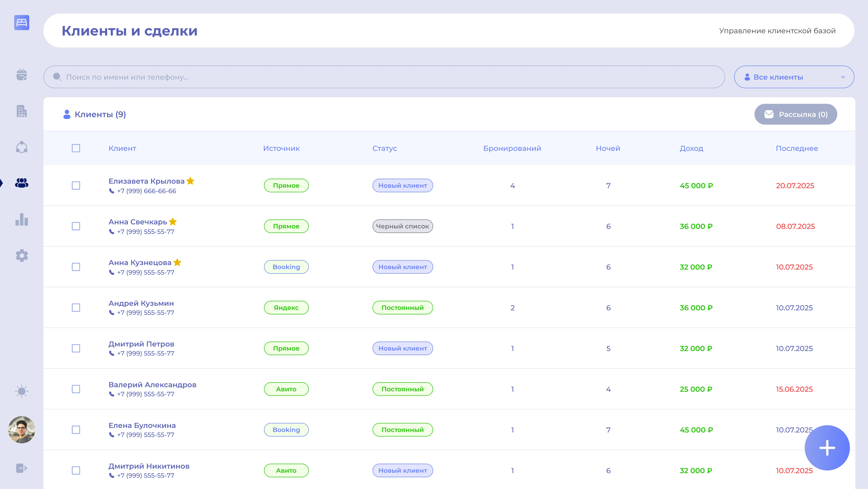The height and width of the screenshot is (489, 868).
Task: Click the bed logo icon in sidebar
Action: [22, 23]
